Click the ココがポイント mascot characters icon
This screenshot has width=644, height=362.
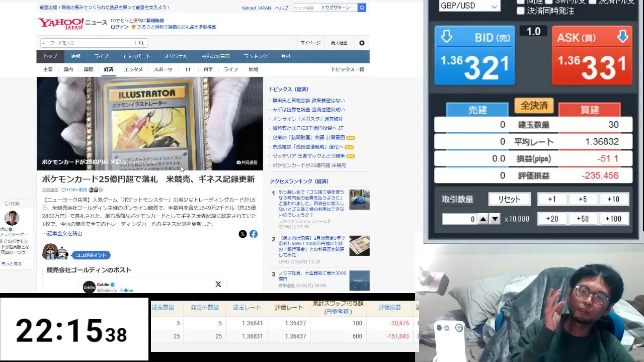pos(55,252)
